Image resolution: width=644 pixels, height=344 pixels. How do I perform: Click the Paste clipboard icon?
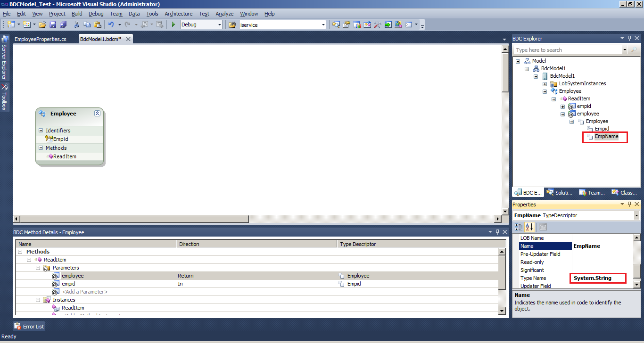(98, 25)
